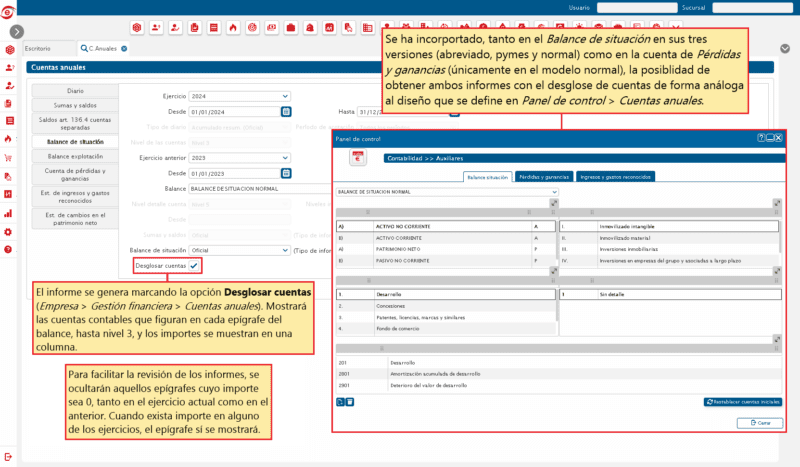Click the user-edit icon in top toolbar
The height and width of the screenshot is (467, 800).
[x=176, y=28]
